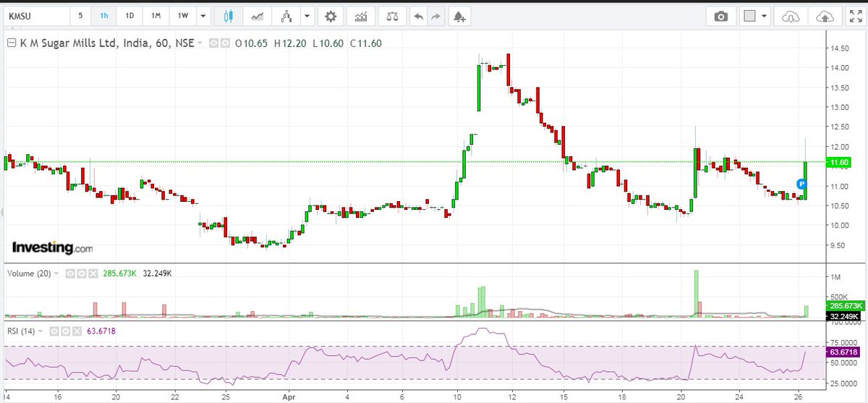Redo chart action arrow
The image size is (868, 403).
[x=435, y=15]
